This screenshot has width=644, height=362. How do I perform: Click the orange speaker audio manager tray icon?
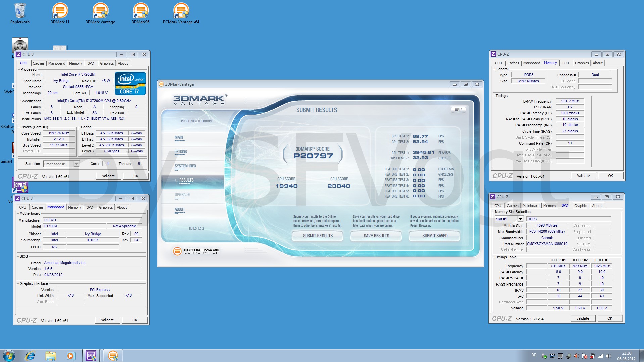click(x=576, y=356)
